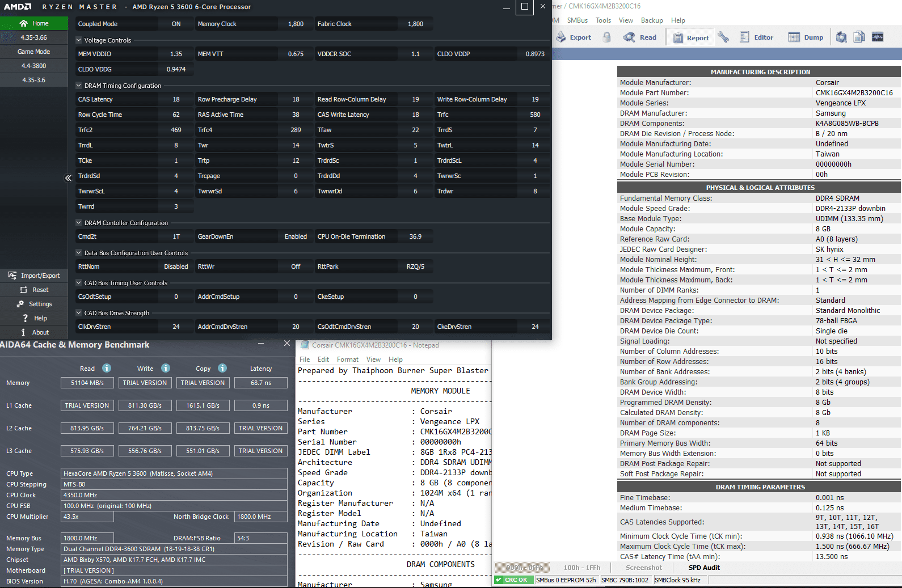902x588 pixels.
Task: Switch to 100h - 1FFh tab
Action: pyautogui.click(x=581, y=568)
